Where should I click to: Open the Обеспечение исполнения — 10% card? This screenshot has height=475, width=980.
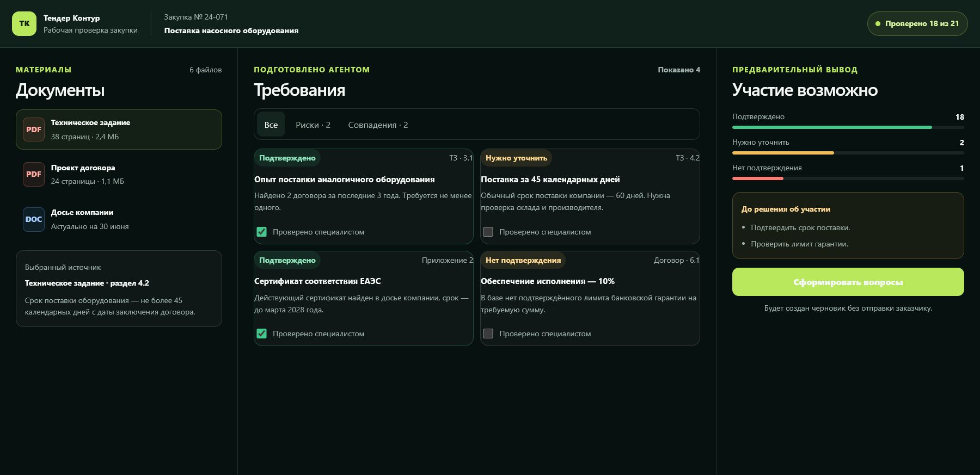coord(590,298)
